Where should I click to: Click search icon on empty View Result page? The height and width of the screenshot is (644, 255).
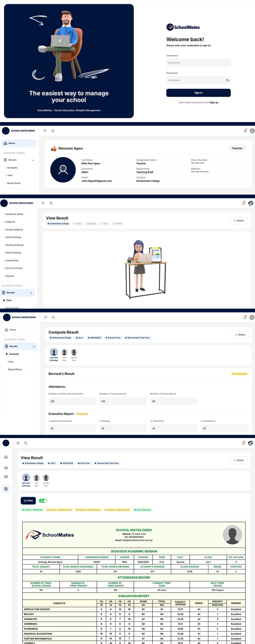[x=51, y=203]
